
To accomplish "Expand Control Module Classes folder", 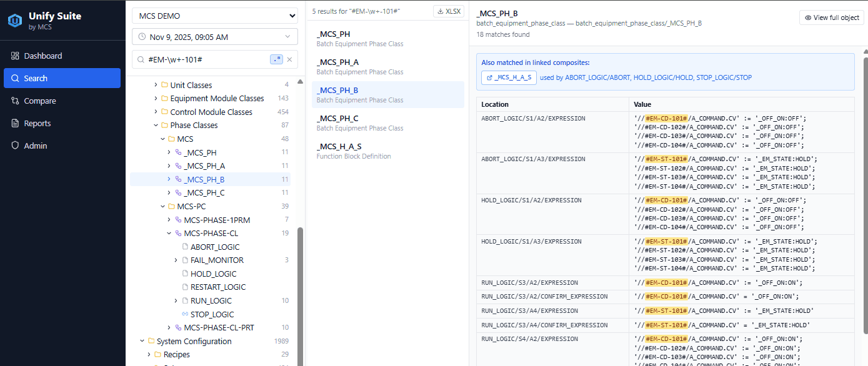I will point(156,112).
